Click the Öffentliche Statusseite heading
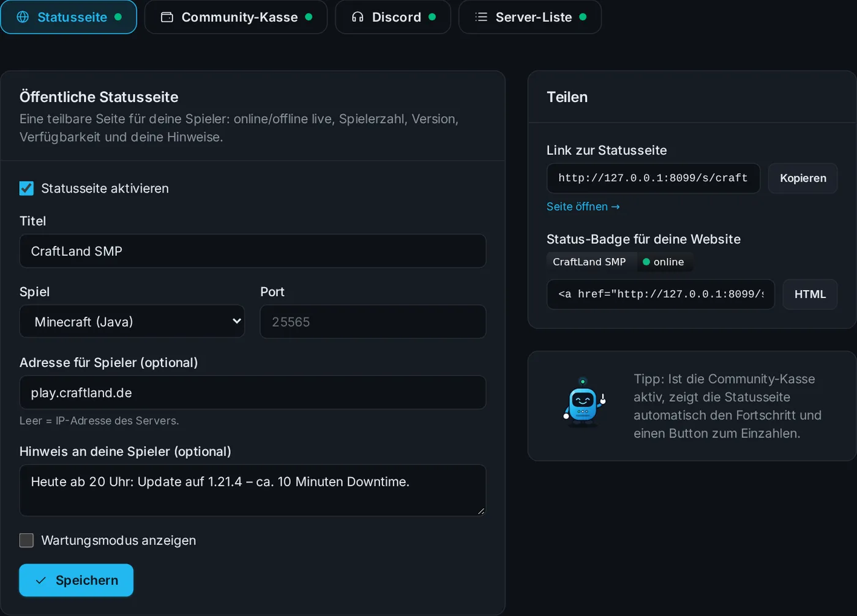857x616 pixels. click(x=99, y=97)
